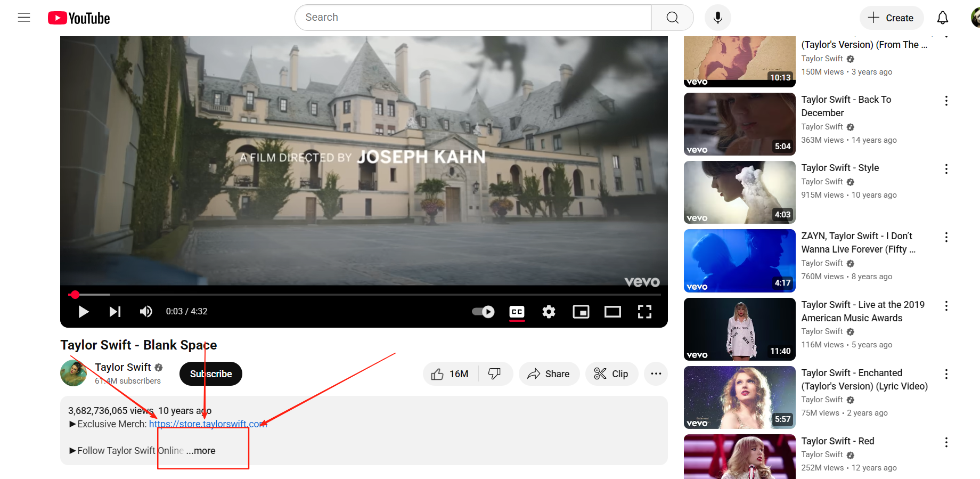980x479 pixels.
Task: Expand the description with ...more
Action: [201, 451]
